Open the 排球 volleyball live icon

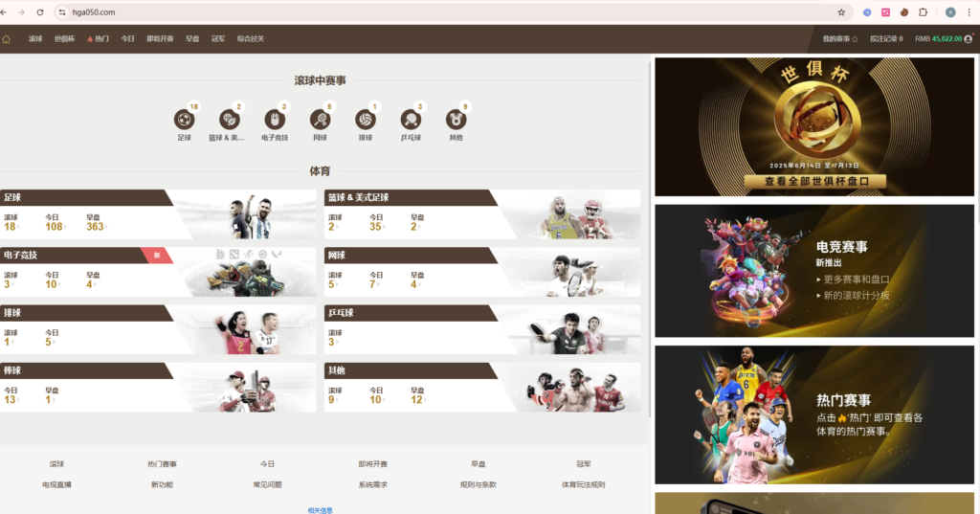(x=365, y=120)
